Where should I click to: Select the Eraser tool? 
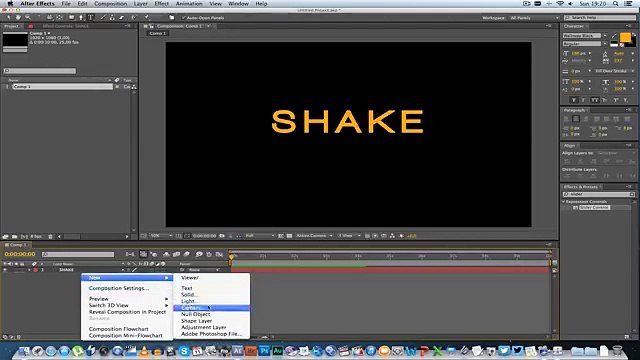click(x=122, y=18)
